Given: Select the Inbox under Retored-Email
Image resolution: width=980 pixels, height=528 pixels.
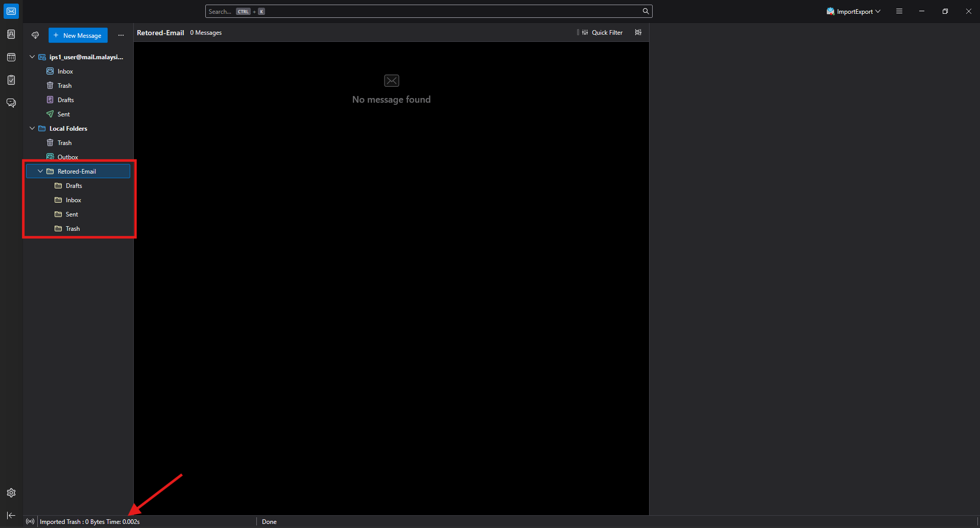Looking at the screenshot, I should (x=74, y=200).
